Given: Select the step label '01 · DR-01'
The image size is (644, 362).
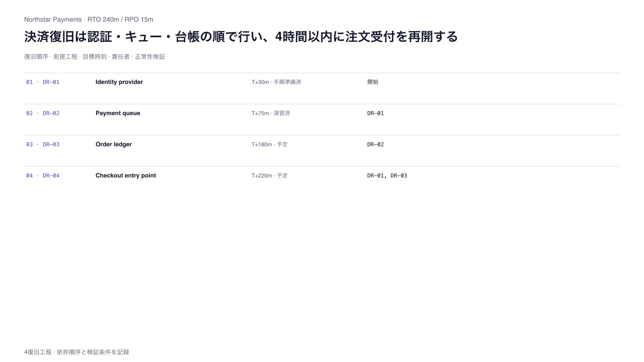Looking at the screenshot, I should (x=43, y=82).
